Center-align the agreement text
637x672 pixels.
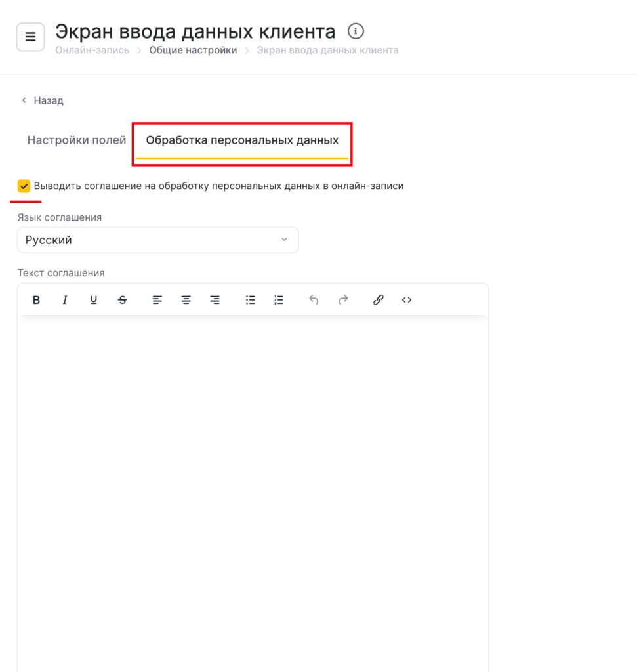[x=186, y=300]
